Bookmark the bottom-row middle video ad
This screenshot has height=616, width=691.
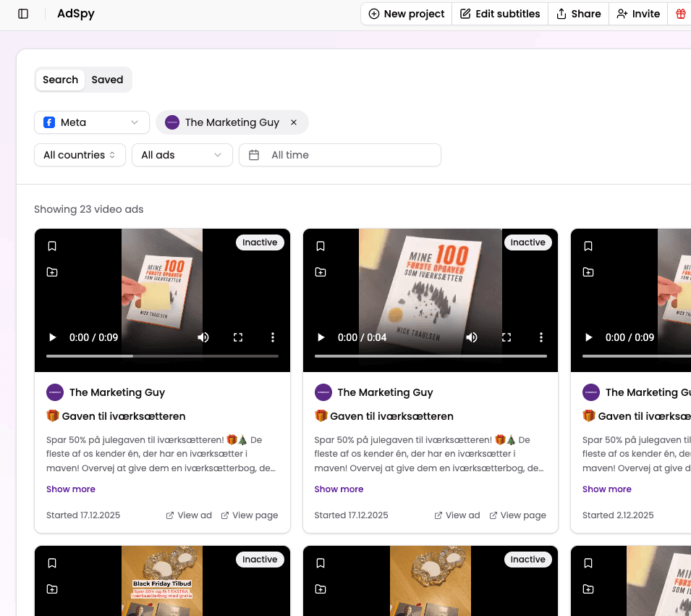click(x=321, y=563)
